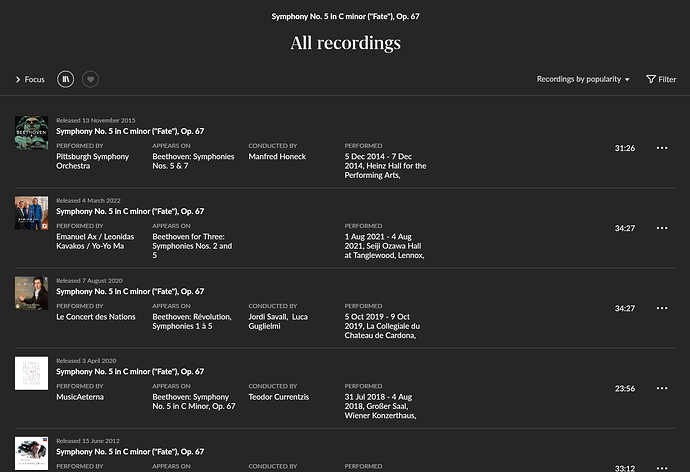This screenshot has height=472, width=690.
Task: Click the MusicAeterna white album cover
Action: tap(31, 373)
